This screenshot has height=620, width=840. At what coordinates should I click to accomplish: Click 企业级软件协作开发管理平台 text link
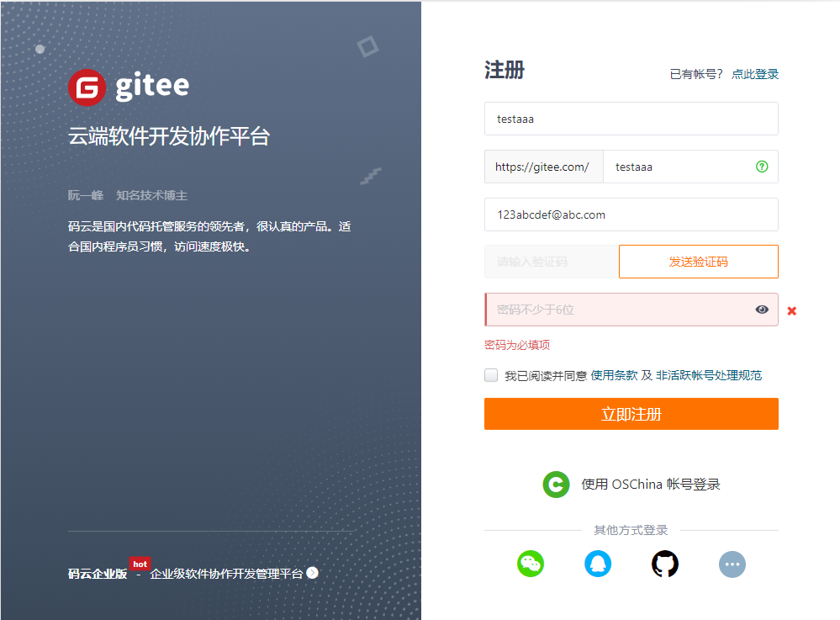227,574
